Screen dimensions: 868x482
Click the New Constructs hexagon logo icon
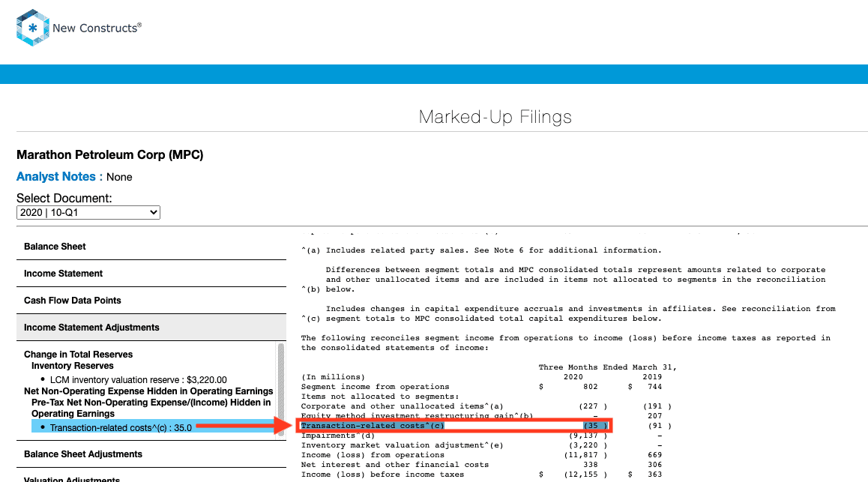(33, 28)
